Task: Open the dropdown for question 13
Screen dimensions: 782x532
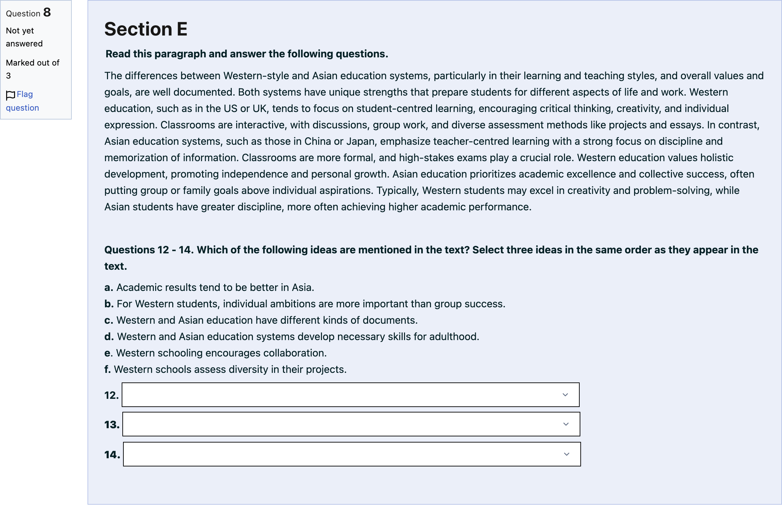Action: (351, 424)
